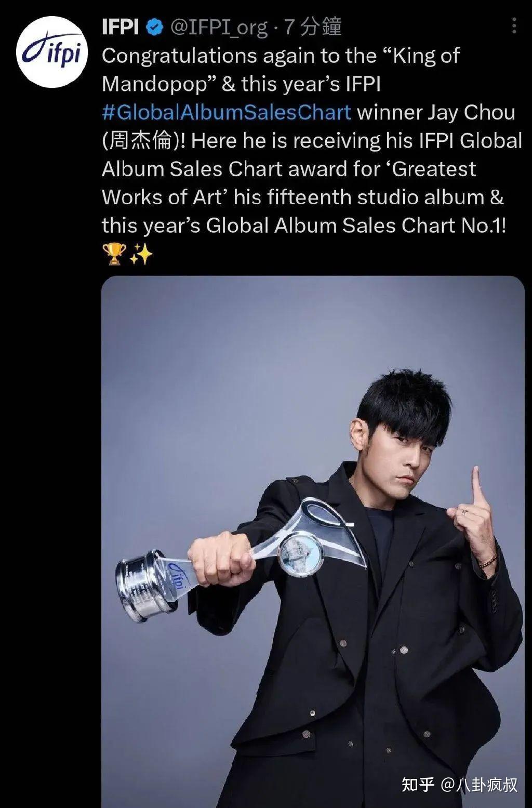Click the @八卦疯叔 watermark username
The width and height of the screenshot is (532, 808).
(x=480, y=784)
